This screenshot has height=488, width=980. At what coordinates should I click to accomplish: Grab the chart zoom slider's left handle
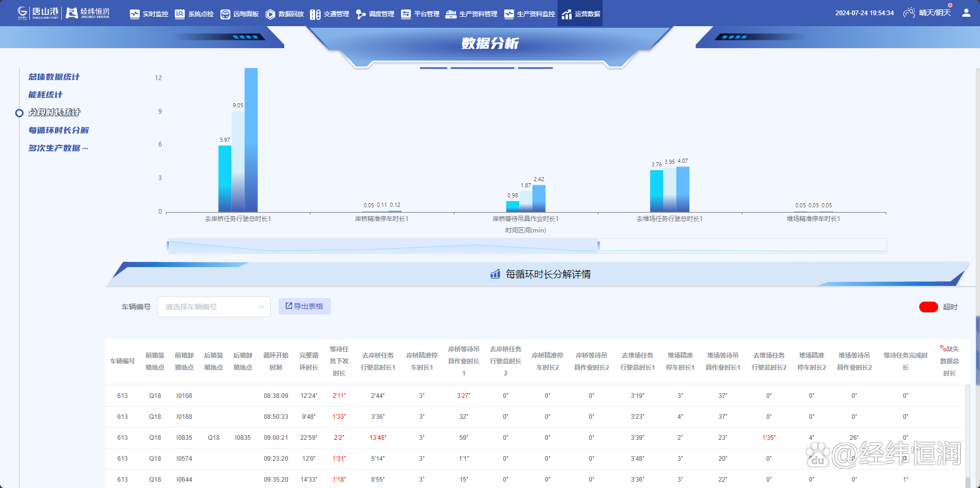pyautogui.click(x=168, y=246)
